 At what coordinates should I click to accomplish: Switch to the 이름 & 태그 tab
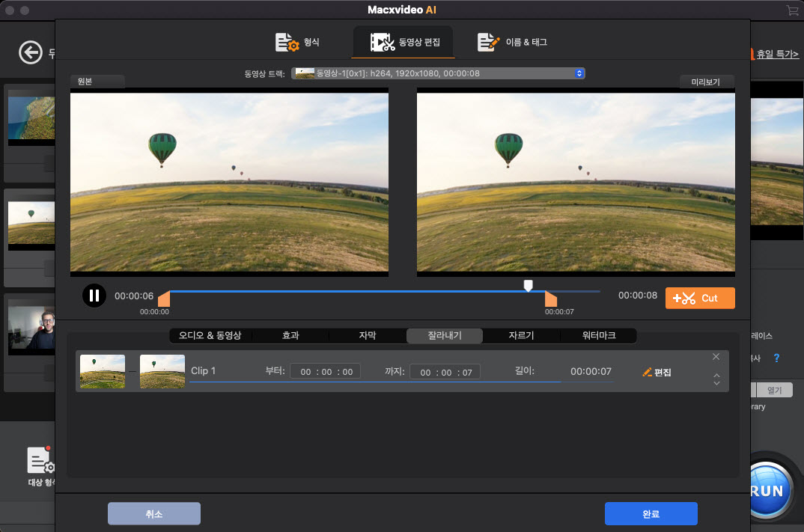point(513,42)
